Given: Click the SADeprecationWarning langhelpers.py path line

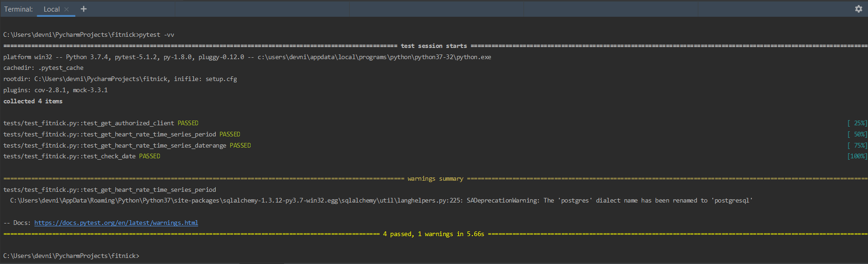Looking at the screenshot, I should pos(381,200).
